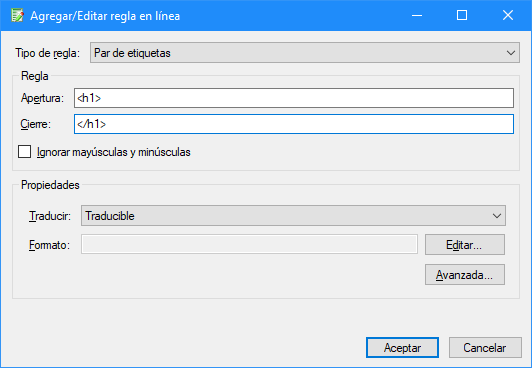Click the Ignorar mayúsculas y minúsculas label text
Image resolution: width=532 pixels, height=368 pixels.
[x=114, y=152]
